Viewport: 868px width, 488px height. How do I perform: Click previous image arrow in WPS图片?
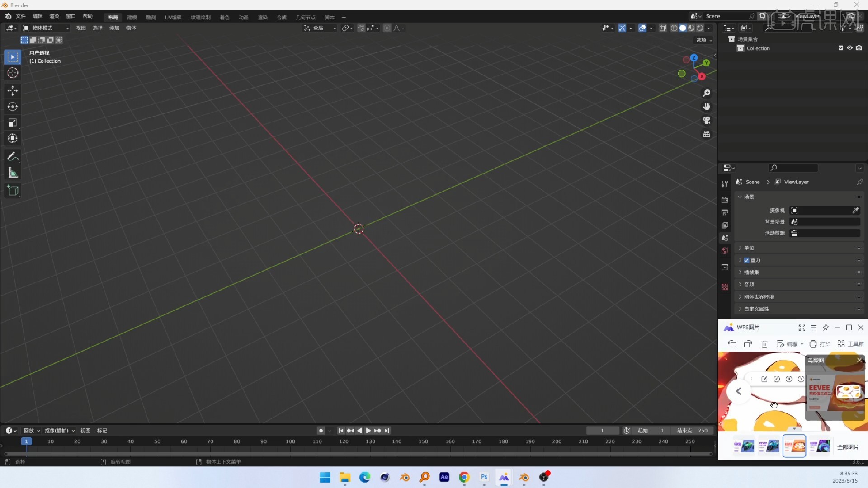739,391
